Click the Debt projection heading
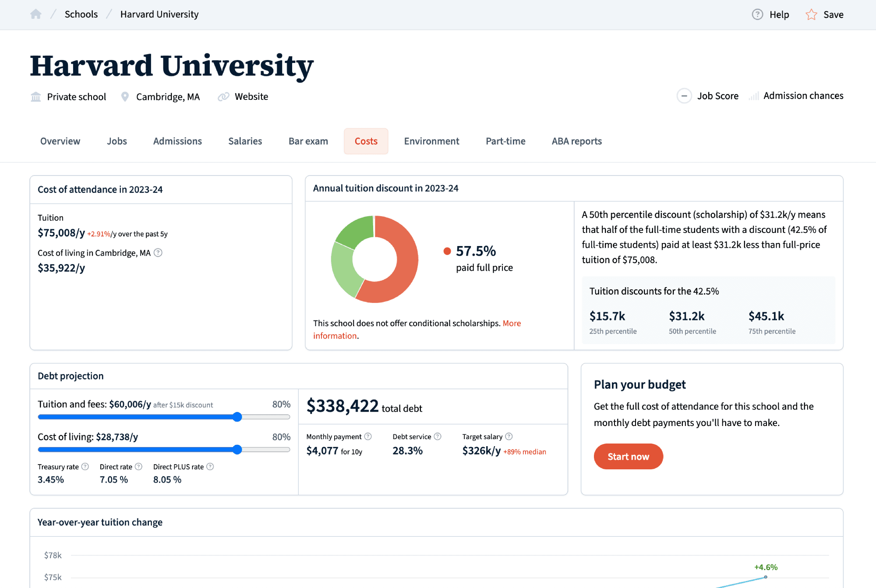This screenshot has height=588, width=876. click(x=71, y=376)
